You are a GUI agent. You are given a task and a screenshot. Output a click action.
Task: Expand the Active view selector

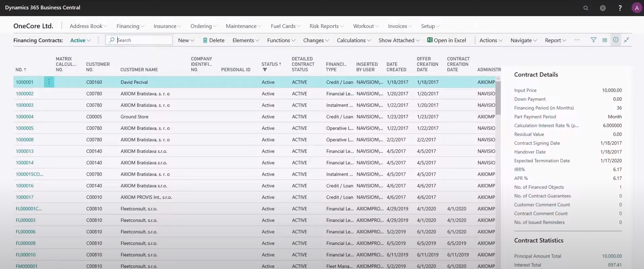[x=80, y=40]
